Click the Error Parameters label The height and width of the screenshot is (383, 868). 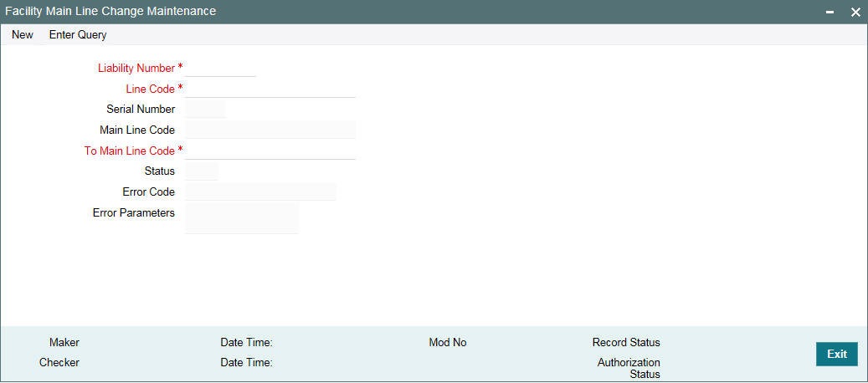click(134, 212)
